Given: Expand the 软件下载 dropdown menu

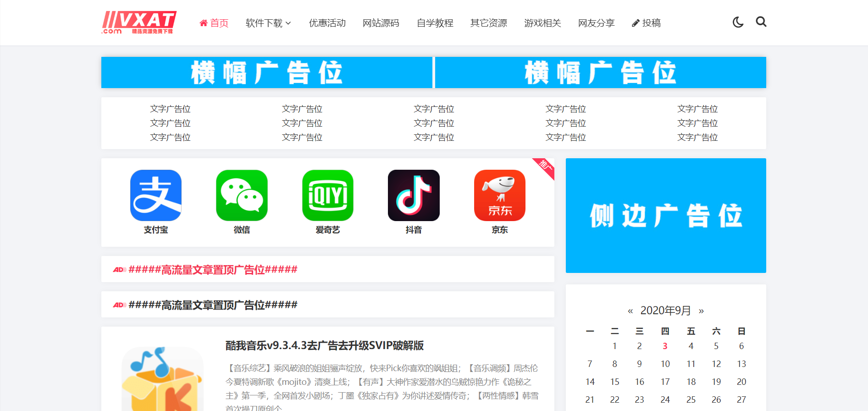Looking at the screenshot, I should (x=268, y=23).
